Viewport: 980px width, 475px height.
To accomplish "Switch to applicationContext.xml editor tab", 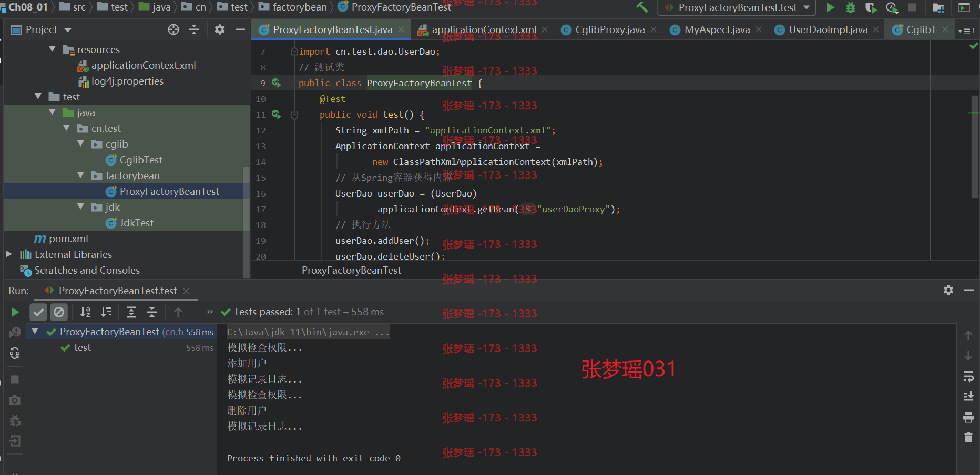I will click(484, 30).
